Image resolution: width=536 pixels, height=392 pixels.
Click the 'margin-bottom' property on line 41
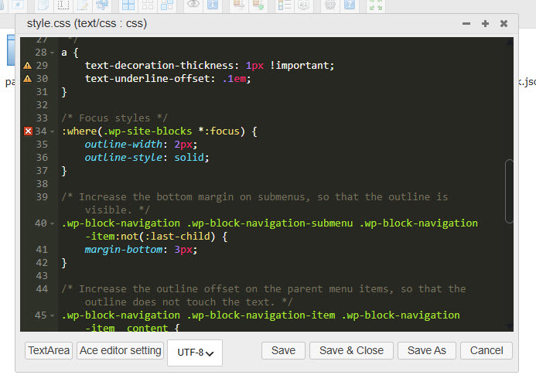coord(124,250)
